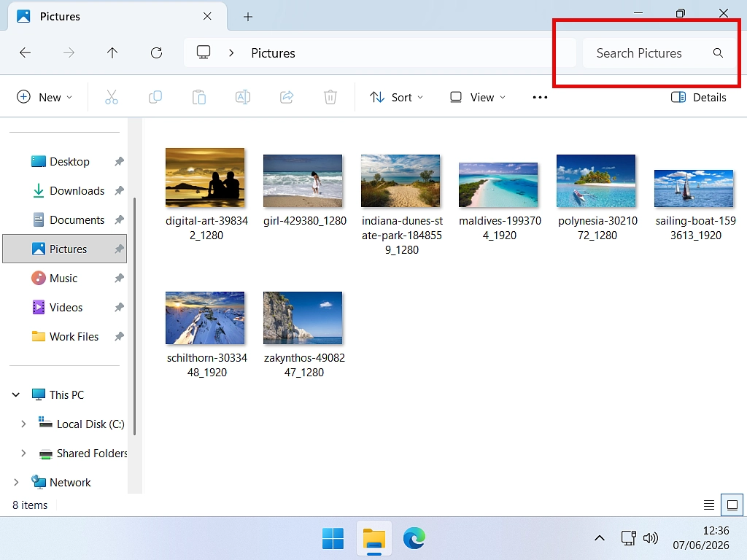The height and width of the screenshot is (560, 747).
Task: Click the Paste clipboard icon
Action: coord(199,97)
